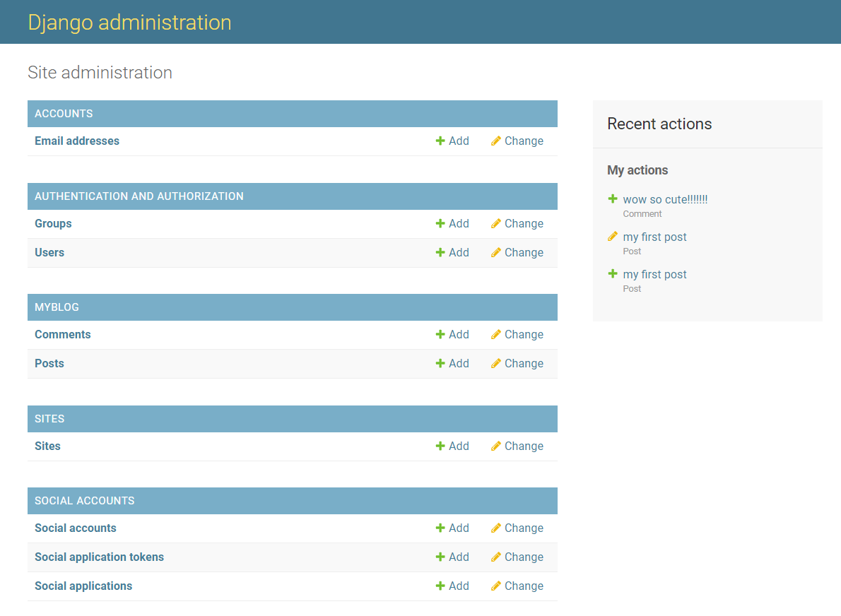
Task: Click Change text for Social application tokens
Action: [524, 557]
